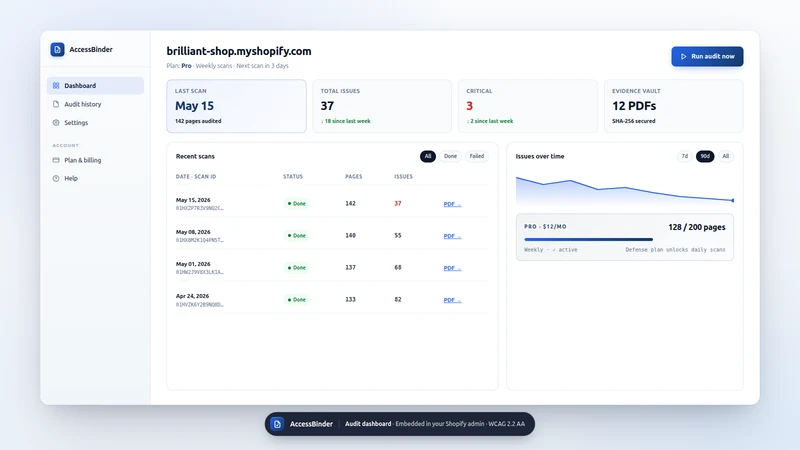Screen dimensions: 800x450
Task: Click issues count 82 in table
Action: pos(398,299)
